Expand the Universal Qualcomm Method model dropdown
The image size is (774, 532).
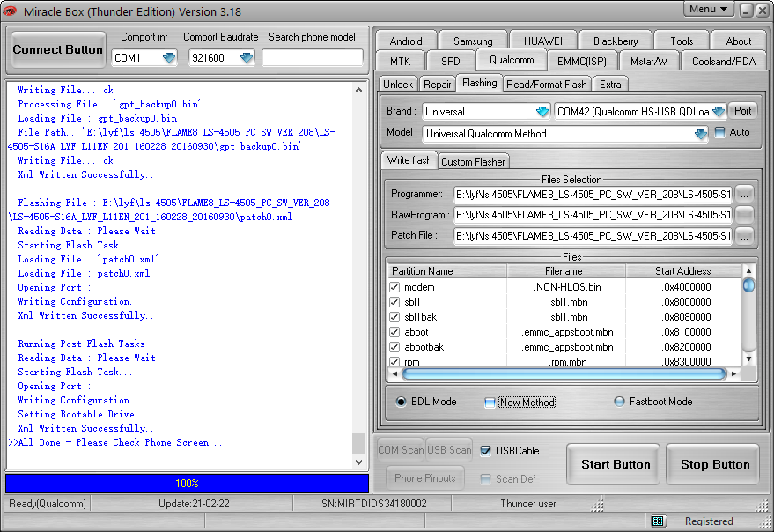coord(700,134)
